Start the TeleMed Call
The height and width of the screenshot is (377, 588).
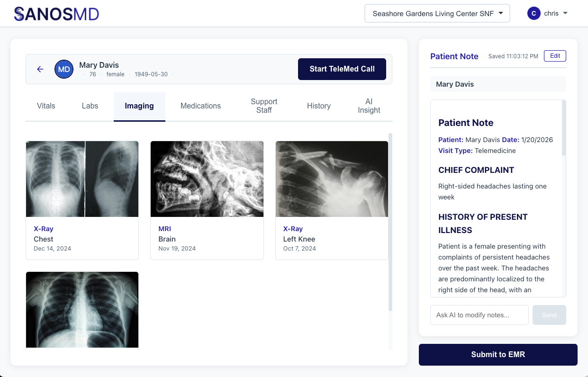[x=342, y=69]
